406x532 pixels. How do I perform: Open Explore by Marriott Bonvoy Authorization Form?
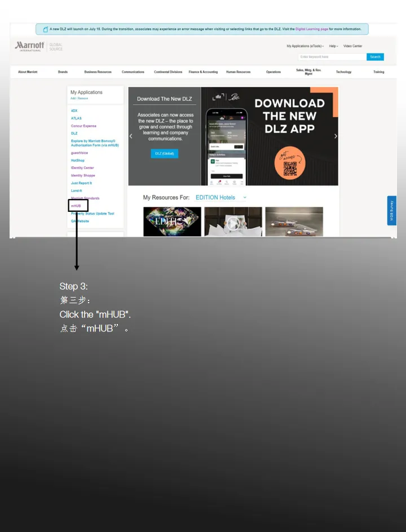[x=95, y=143]
